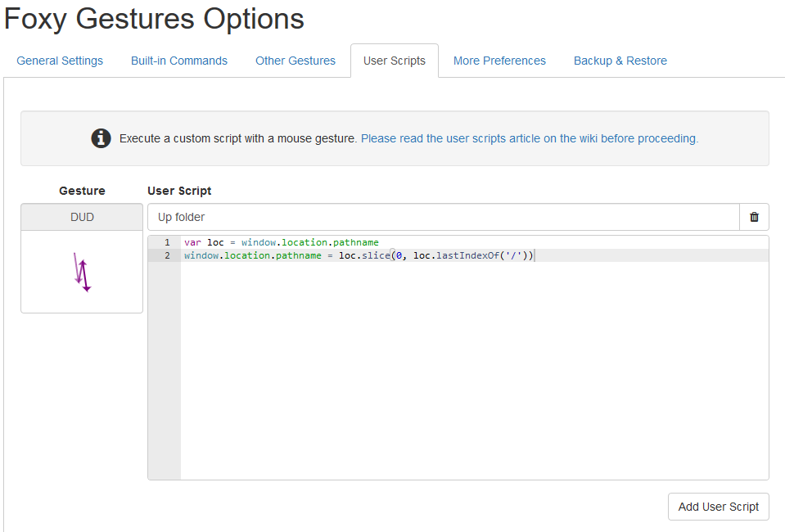Click the DUD gesture label
The height and width of the screenshot is (532, 785).
click(x=82, y=217)
